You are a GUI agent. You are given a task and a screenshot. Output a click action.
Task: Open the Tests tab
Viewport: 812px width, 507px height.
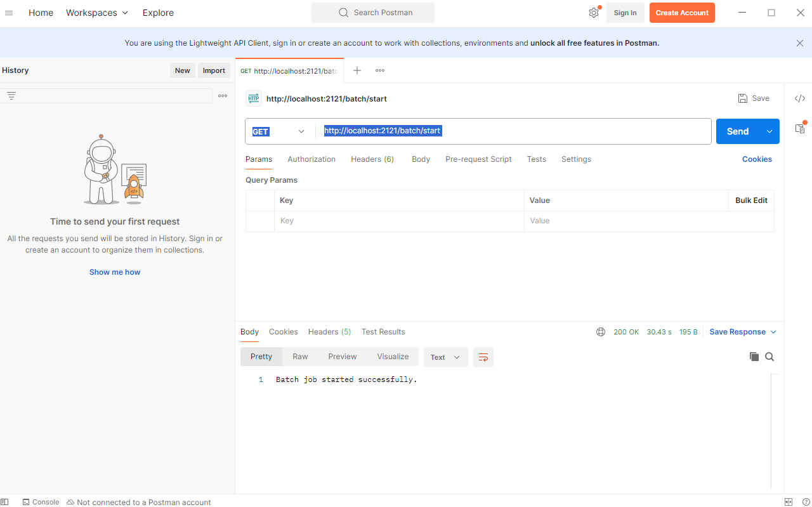click(536, 159)
